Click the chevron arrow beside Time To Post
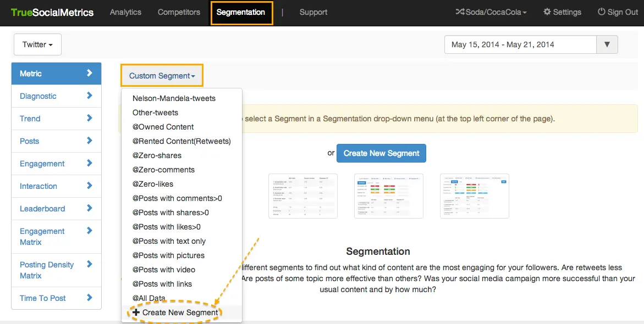Image resolution: width=644 pixels, height=324 pixels. pos(90,298)
